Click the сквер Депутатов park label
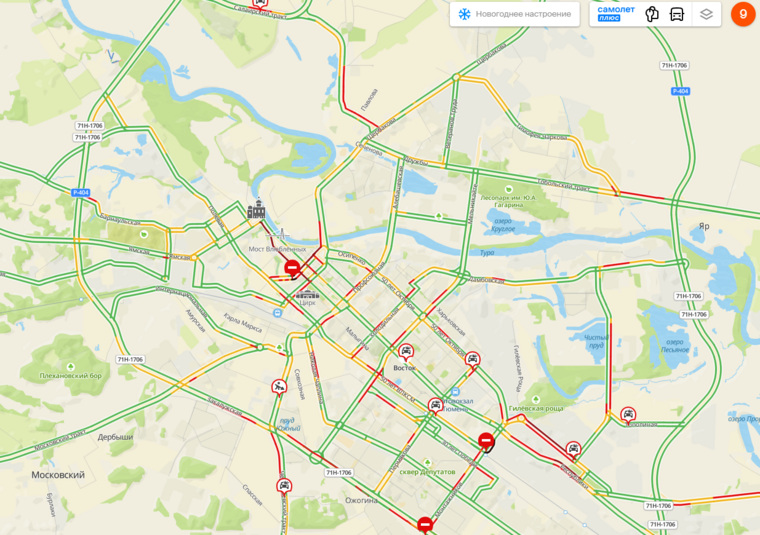The height and width of the screenshot is (535, 760). tap(427, 472)
